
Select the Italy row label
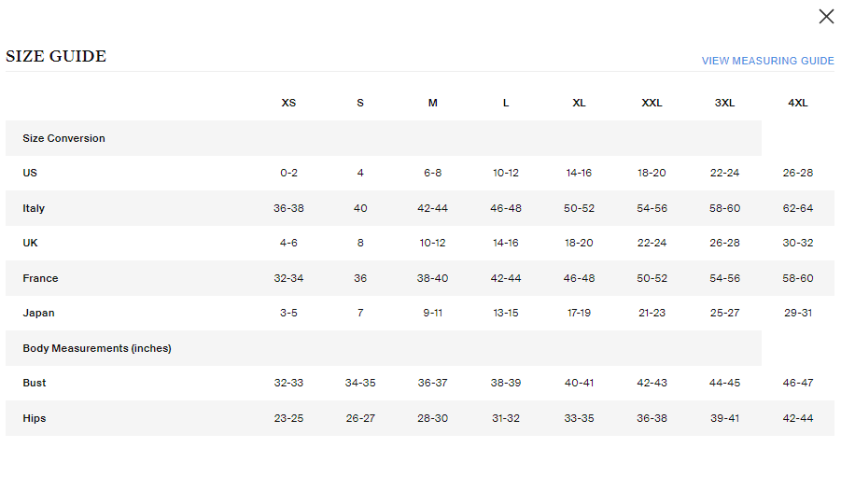pyautogui.click(x=34, y=208)
